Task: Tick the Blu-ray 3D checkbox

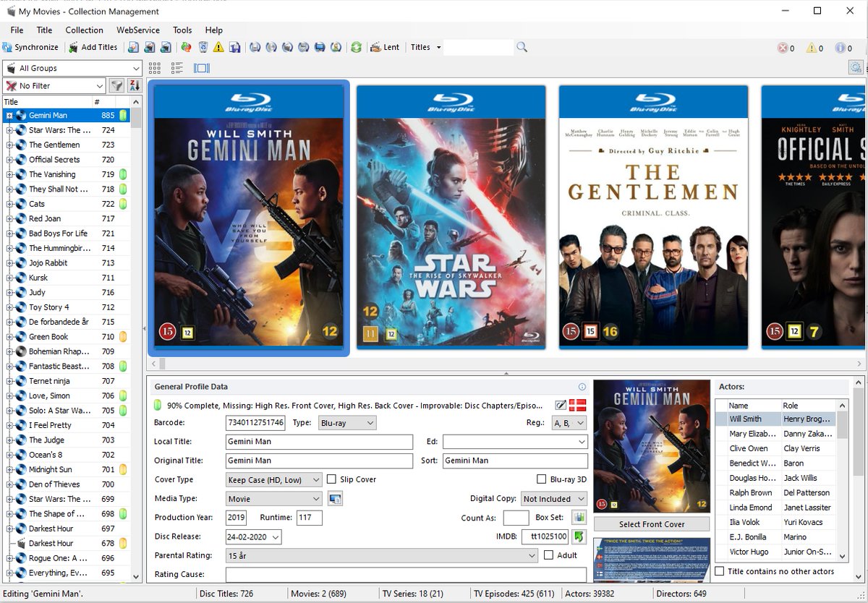Action: 542,479
